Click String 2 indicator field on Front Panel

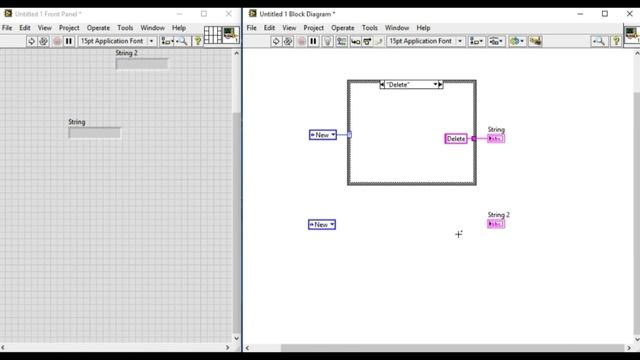tap(142, 64)
